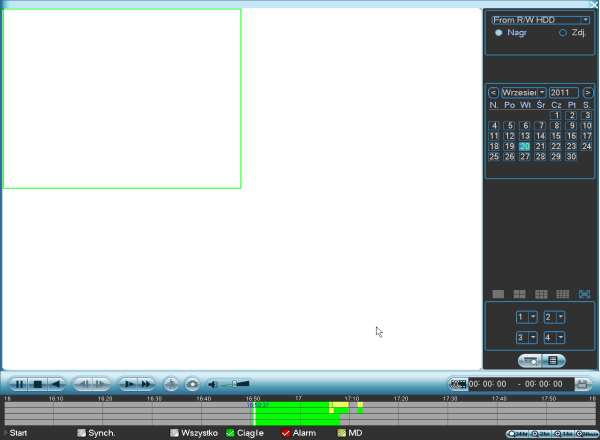Select day 1 in calendar

556,115
